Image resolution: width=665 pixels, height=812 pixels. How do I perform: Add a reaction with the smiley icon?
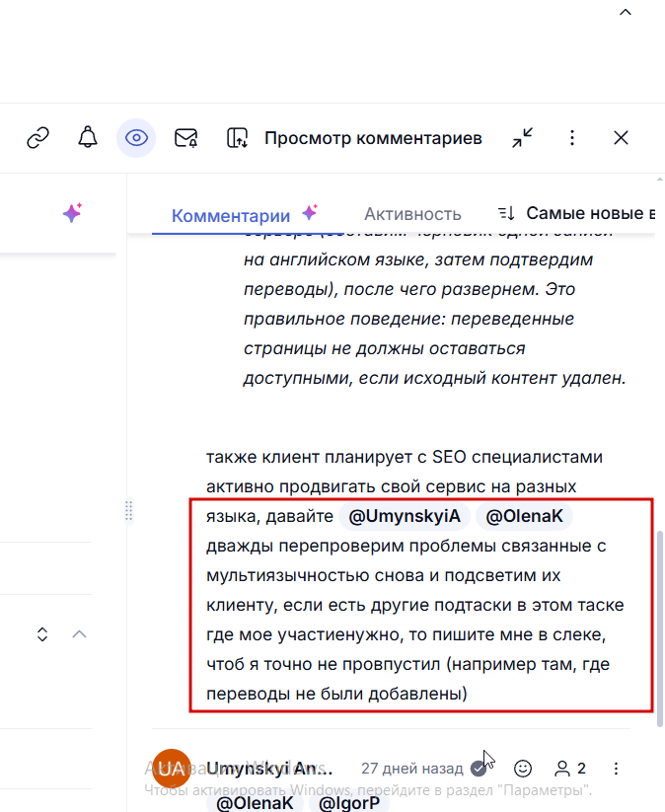523,769
